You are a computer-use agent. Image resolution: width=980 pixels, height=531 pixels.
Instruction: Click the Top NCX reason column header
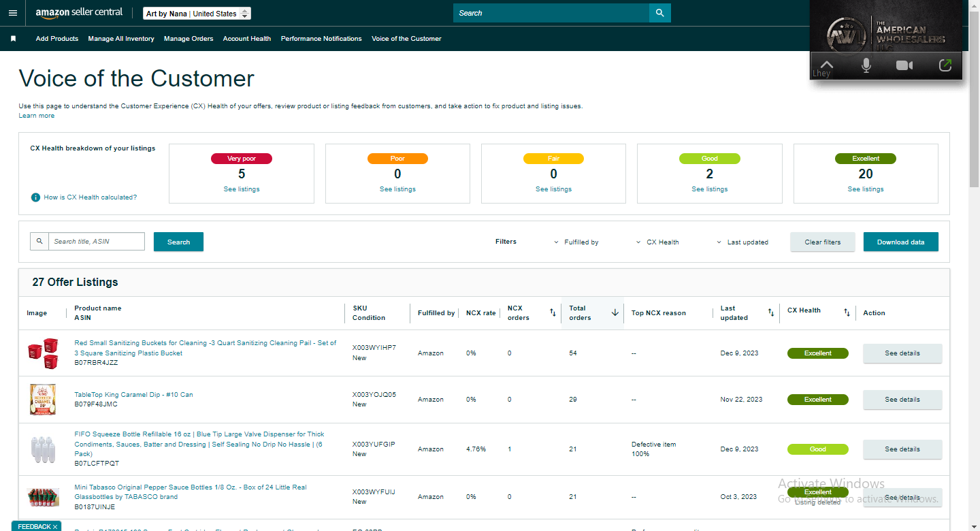pos(659,313)
